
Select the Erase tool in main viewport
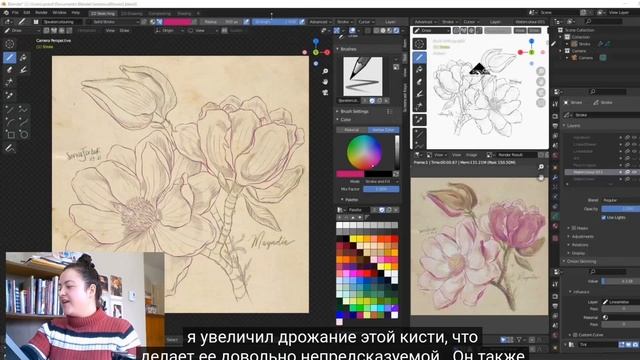(x=10, y=70)
